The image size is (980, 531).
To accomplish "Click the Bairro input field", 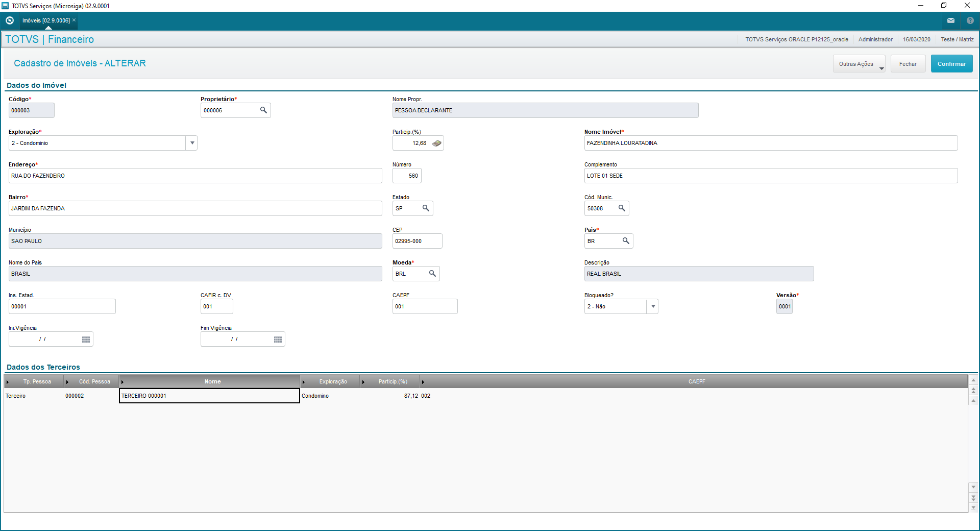I will pos(195,208).
